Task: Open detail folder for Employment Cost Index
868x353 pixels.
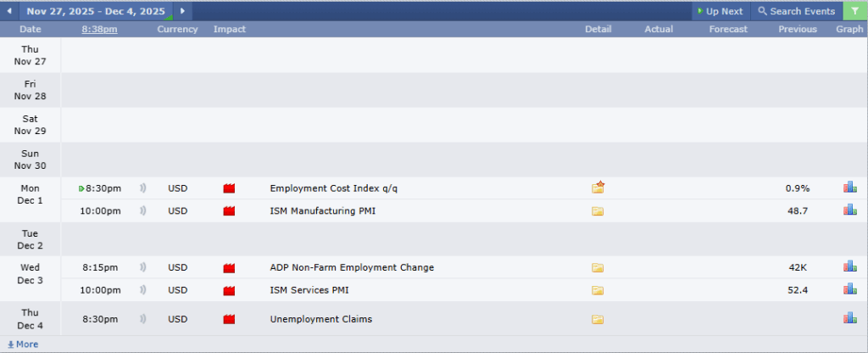Action: (x=598, y=188)
